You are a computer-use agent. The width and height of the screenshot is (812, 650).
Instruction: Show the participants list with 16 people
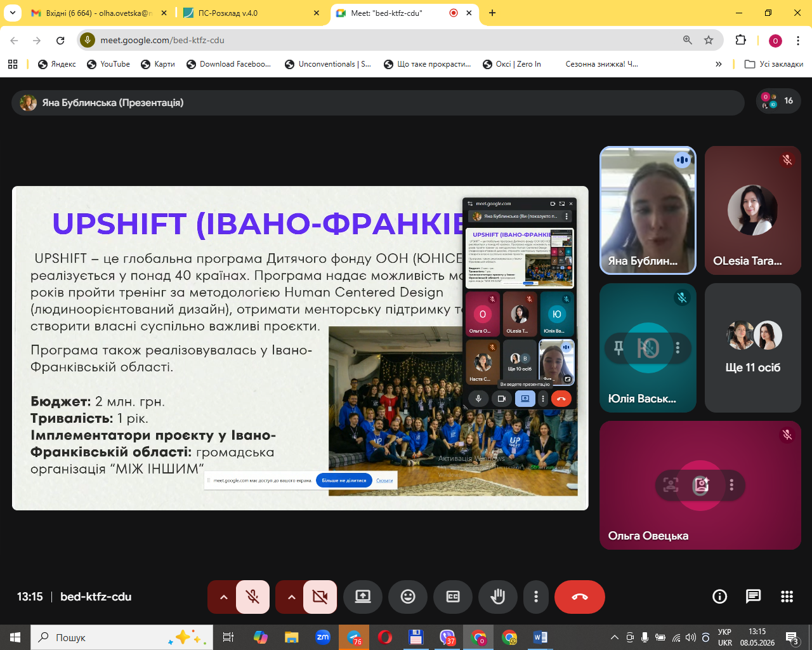point(779,101)
